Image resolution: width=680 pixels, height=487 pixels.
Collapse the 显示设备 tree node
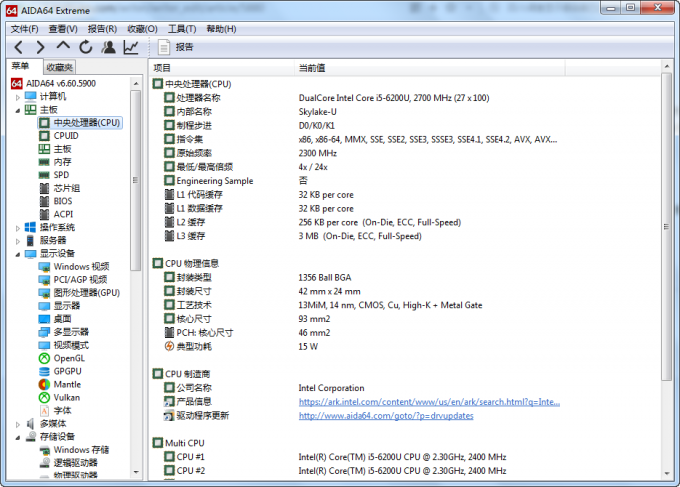click(x=17, y=254)
